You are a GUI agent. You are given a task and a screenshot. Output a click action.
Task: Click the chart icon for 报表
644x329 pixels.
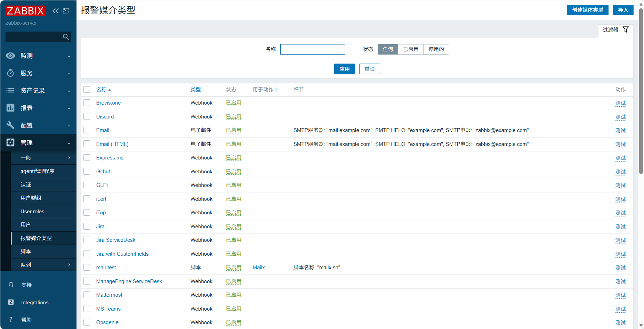10,108
